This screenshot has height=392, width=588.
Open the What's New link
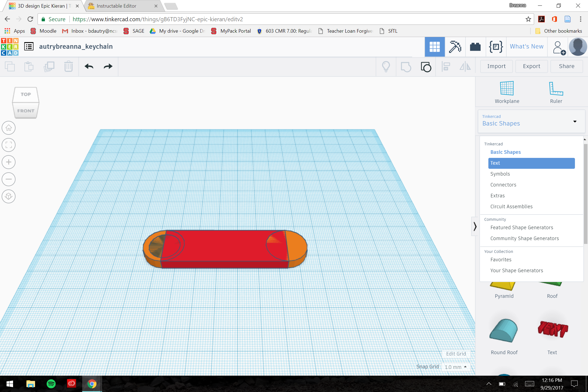[x=526, y=46]
